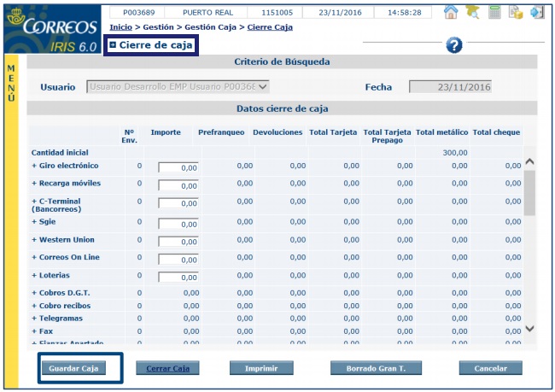Open the map search icon

(x=472, y=13)
